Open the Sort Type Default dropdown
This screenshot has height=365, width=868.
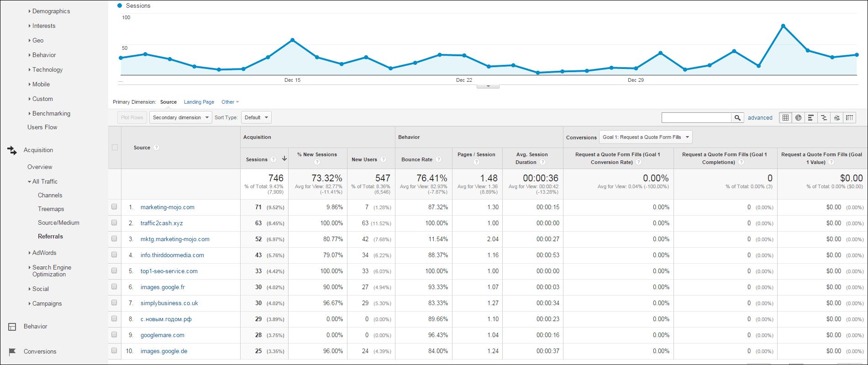(256, 117)
